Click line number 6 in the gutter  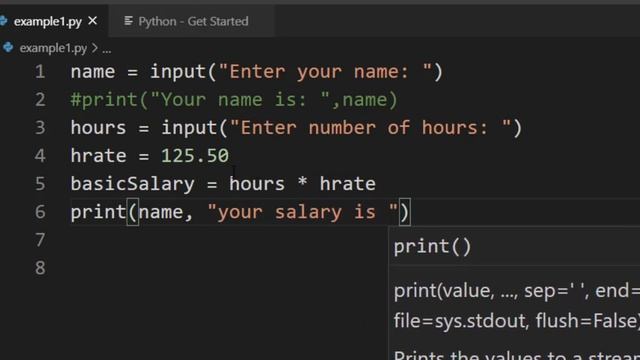[40, 212]
